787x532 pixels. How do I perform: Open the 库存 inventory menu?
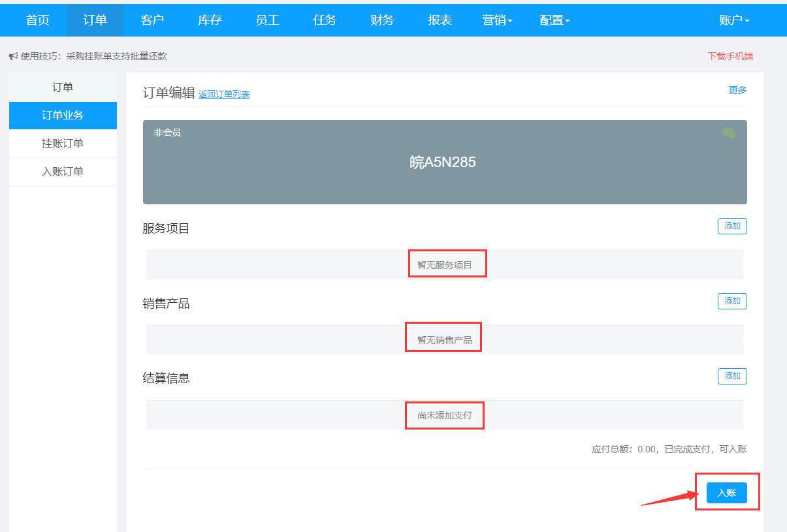[x=210, y=20]
